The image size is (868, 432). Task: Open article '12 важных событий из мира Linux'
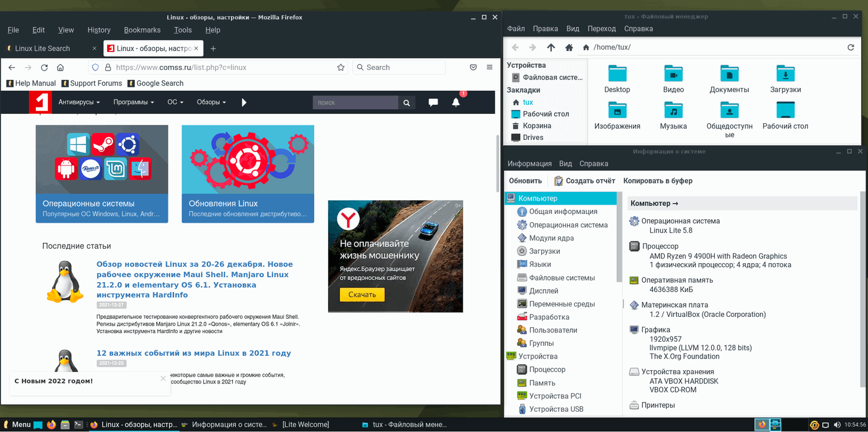pyautogui.click(x=194, y=353)
